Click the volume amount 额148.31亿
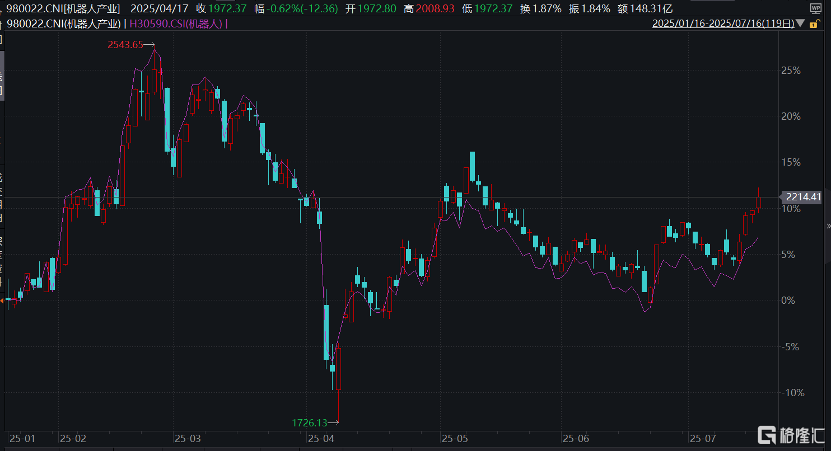 [645, 8]
